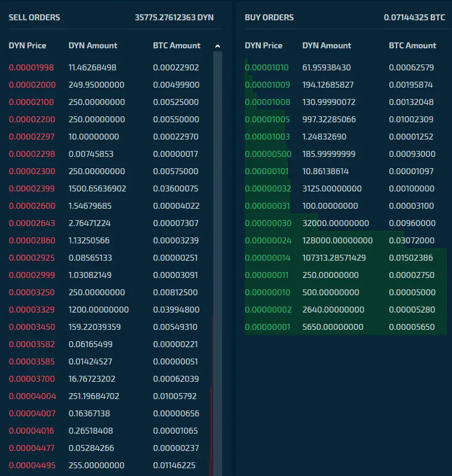Click BTC amount 0.01002309
The image size is (452, 476).
(x=411, y=119)
